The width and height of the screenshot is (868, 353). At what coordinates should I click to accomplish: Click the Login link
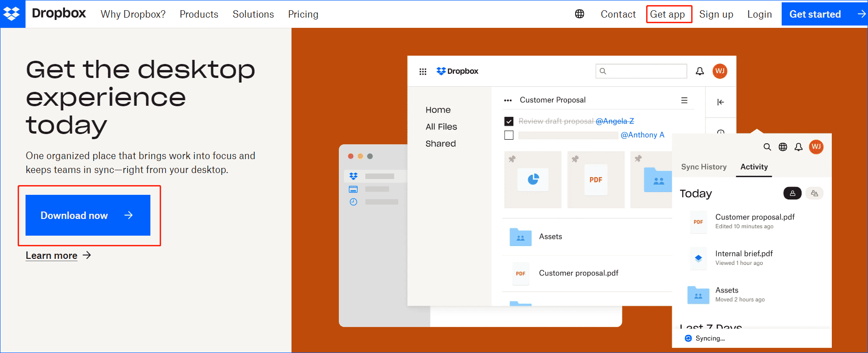(x=759, y=14)
